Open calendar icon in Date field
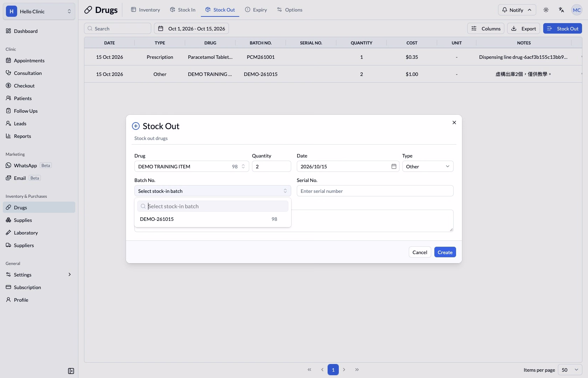Image resolution: width=588 pixels, height=378 pixels. click(x=394, y=166)
